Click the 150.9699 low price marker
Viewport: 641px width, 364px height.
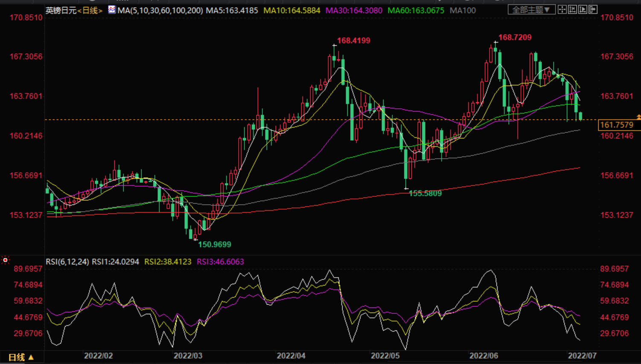pos(214,245)
